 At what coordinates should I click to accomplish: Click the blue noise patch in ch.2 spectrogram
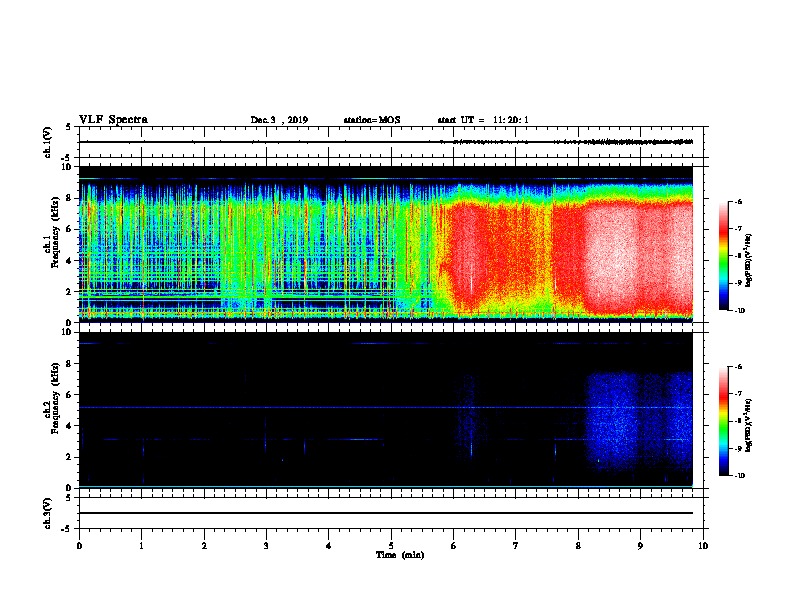(x=639, y=422)
